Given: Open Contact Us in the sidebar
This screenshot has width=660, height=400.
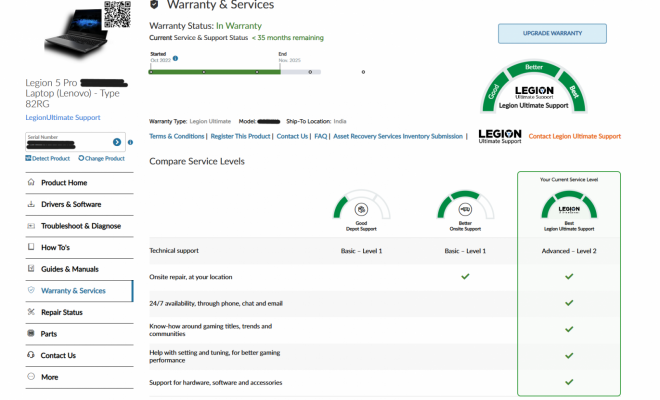Looking at the screenshot, I should (x=79, y=355).
